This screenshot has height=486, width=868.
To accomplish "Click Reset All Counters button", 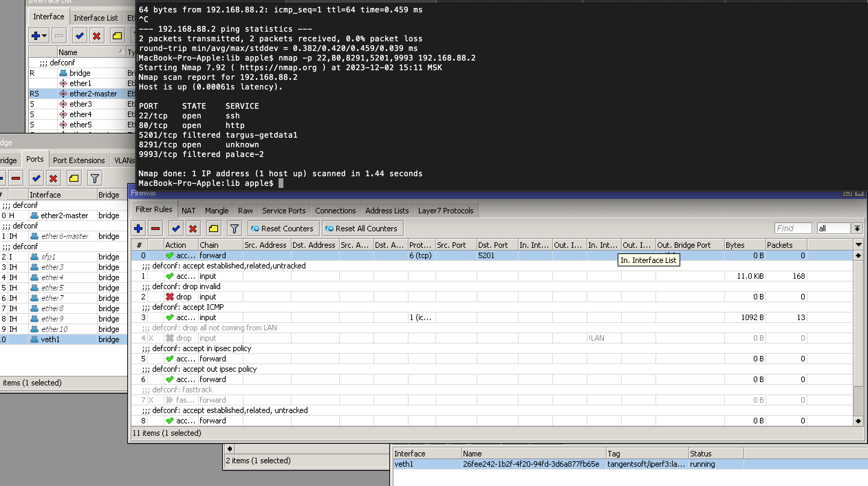I will [362, 229].
